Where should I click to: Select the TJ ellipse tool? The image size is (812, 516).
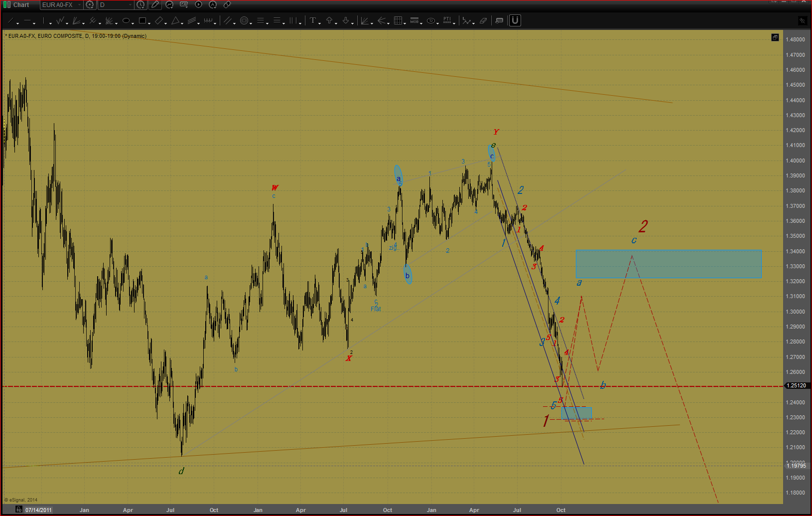[x=431, y=20]
